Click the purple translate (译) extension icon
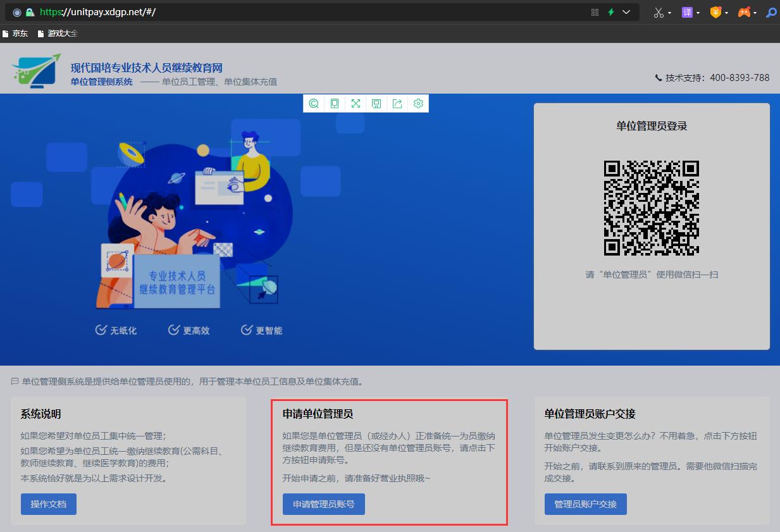 (x=687, y=12)
